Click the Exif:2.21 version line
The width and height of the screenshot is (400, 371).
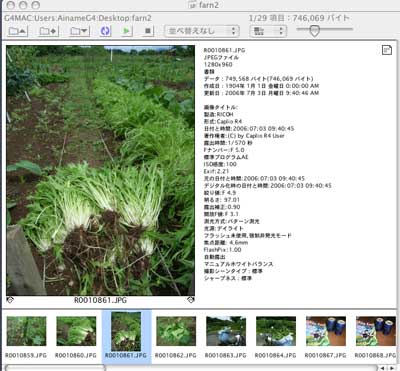click(x=216, y=171)
